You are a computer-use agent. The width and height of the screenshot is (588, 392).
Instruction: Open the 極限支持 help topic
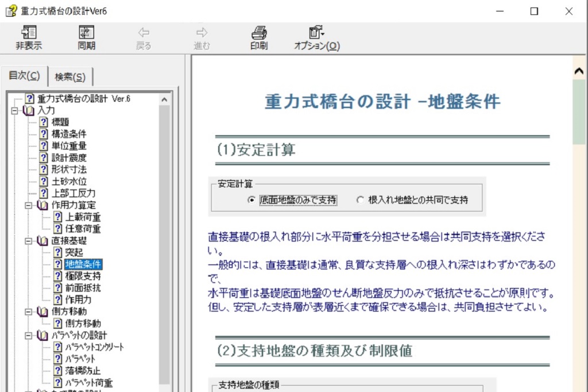point(83,276)
